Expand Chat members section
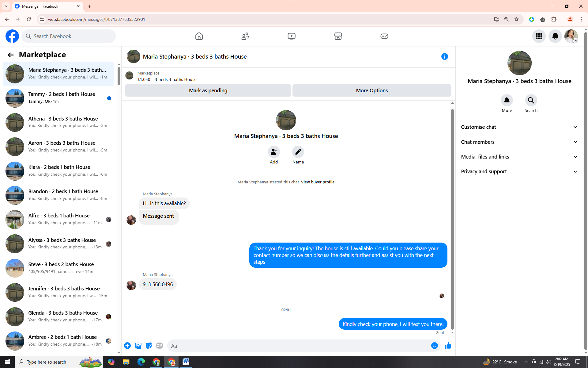The width and height of the screenshot is (588, 368). pos(519,142)
